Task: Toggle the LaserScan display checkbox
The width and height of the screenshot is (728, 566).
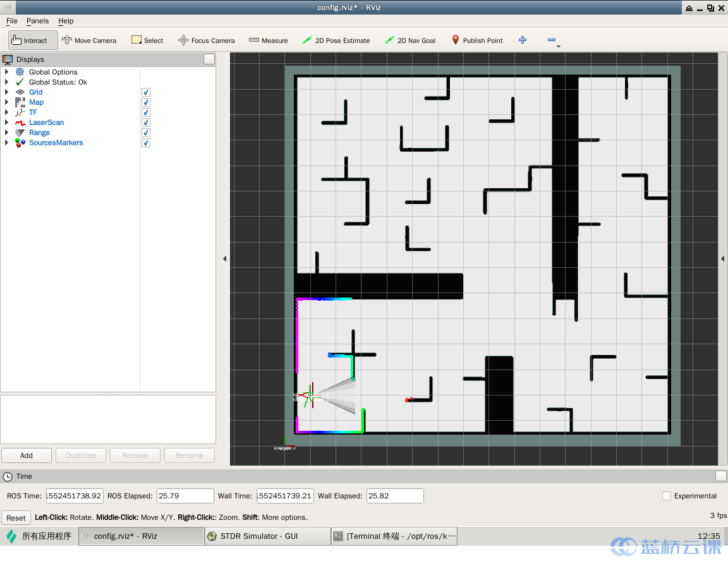Action: pos(146,123)
